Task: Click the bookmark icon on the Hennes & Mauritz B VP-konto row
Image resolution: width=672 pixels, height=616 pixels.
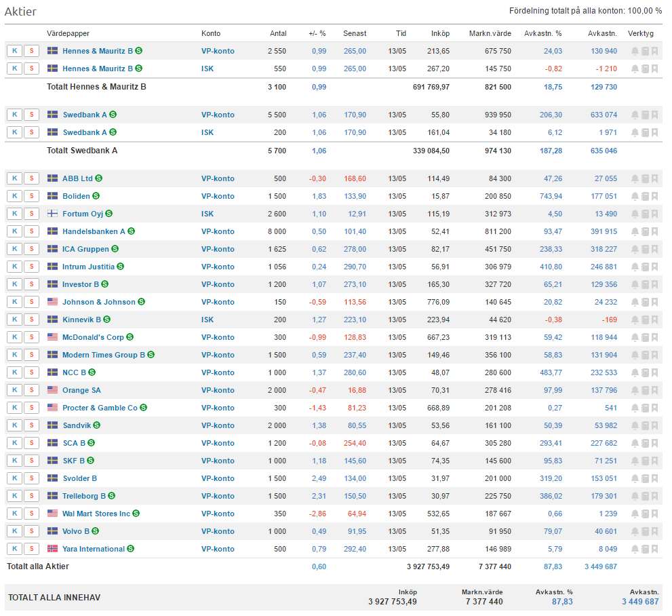Action: (655, 51)
